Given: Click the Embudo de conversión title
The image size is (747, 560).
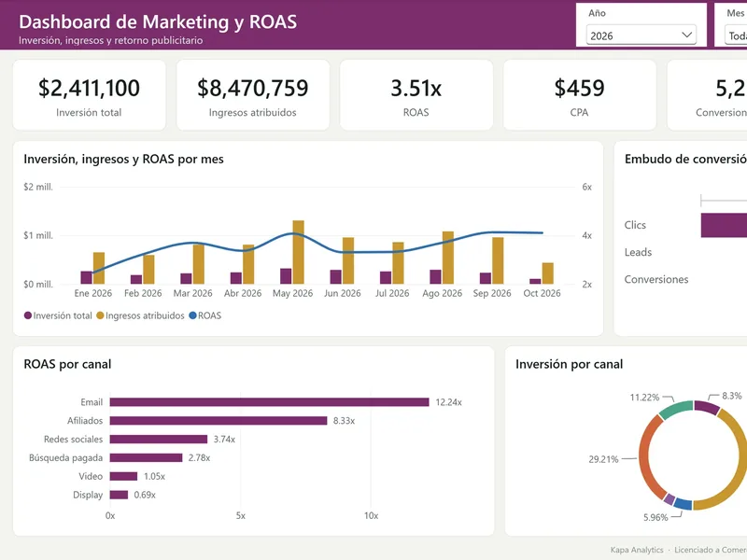Looking at the screenshot, I should (685, 159).
